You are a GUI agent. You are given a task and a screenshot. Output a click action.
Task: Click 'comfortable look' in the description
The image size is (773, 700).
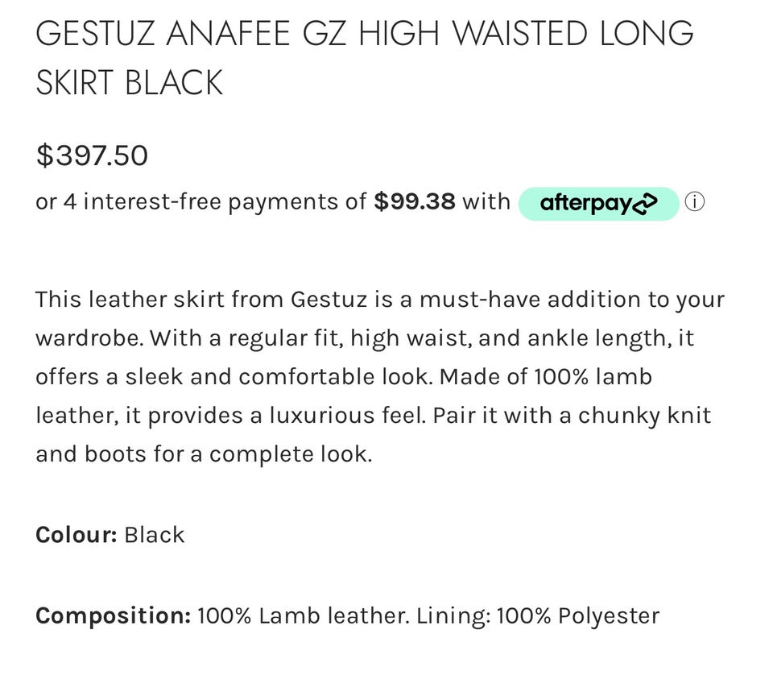[333, 377]
